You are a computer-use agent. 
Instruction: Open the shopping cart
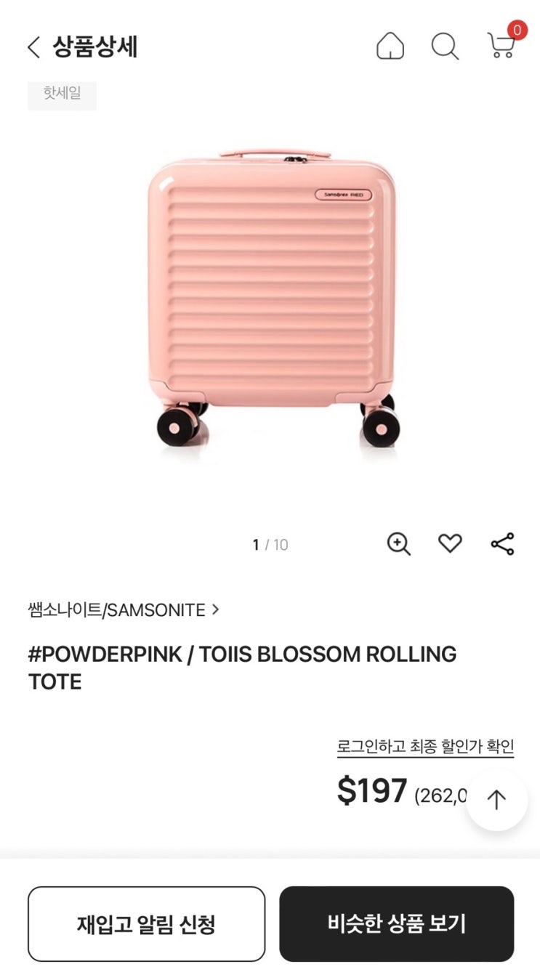[x=501, y=46]
